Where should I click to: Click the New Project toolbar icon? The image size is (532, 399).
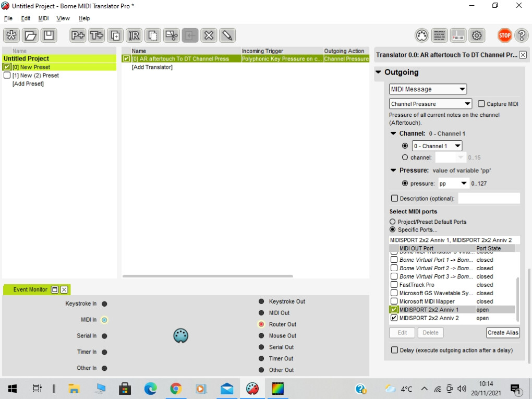pos(11,35)
